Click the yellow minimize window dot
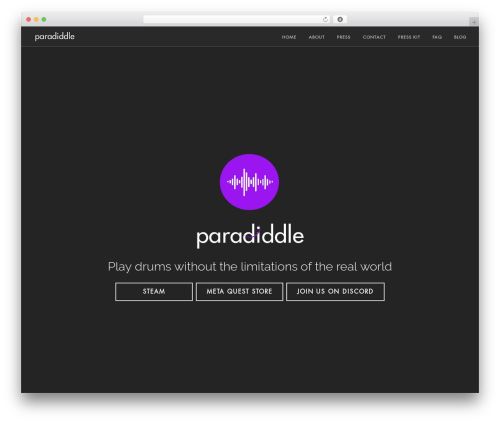The height and width of the screenshot is (423, 500). pyautogui.click(x=36, y=19)
